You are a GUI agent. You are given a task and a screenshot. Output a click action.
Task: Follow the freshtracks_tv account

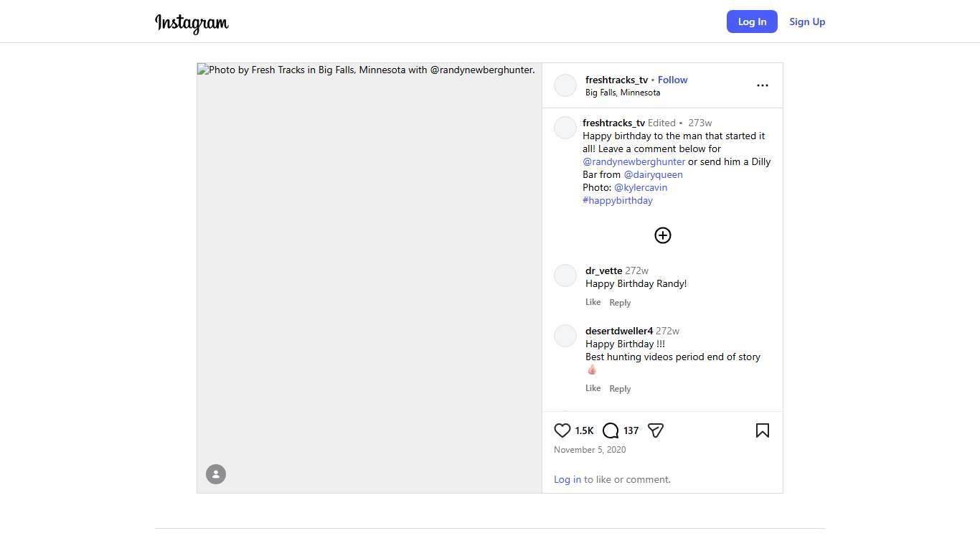(x=672, y=80)
